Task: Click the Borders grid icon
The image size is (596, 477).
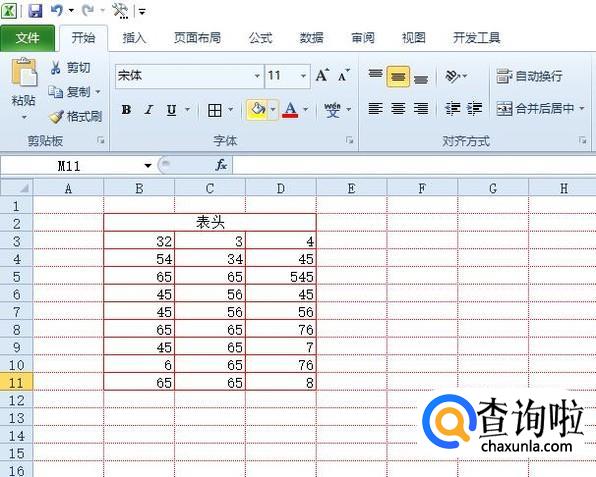Action: click(x=215, y=110)
